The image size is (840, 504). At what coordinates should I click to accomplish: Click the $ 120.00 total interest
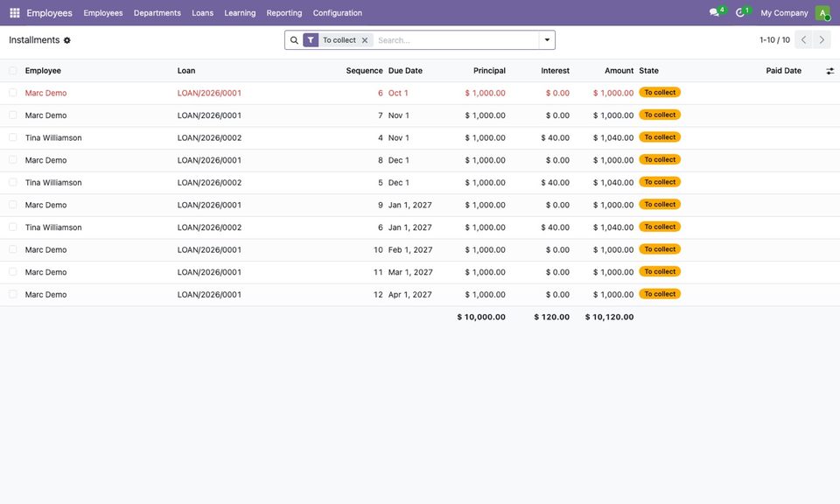click(552, 317)
